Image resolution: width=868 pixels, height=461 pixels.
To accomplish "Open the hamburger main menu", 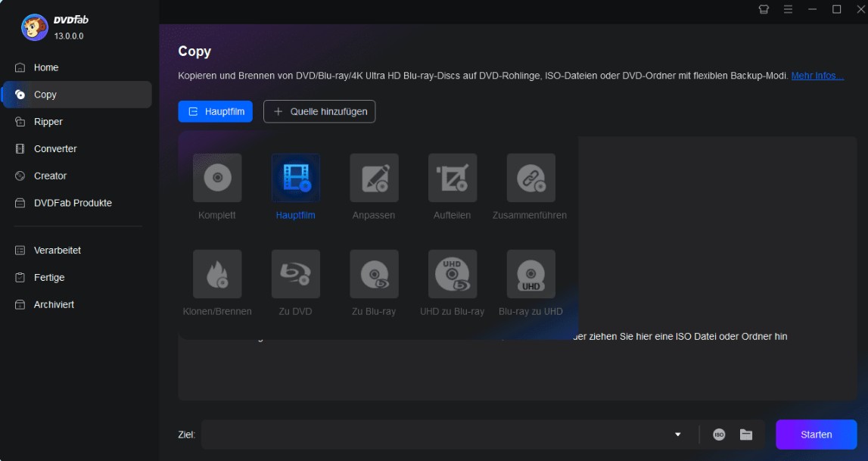I will click(x=789, y=9).
